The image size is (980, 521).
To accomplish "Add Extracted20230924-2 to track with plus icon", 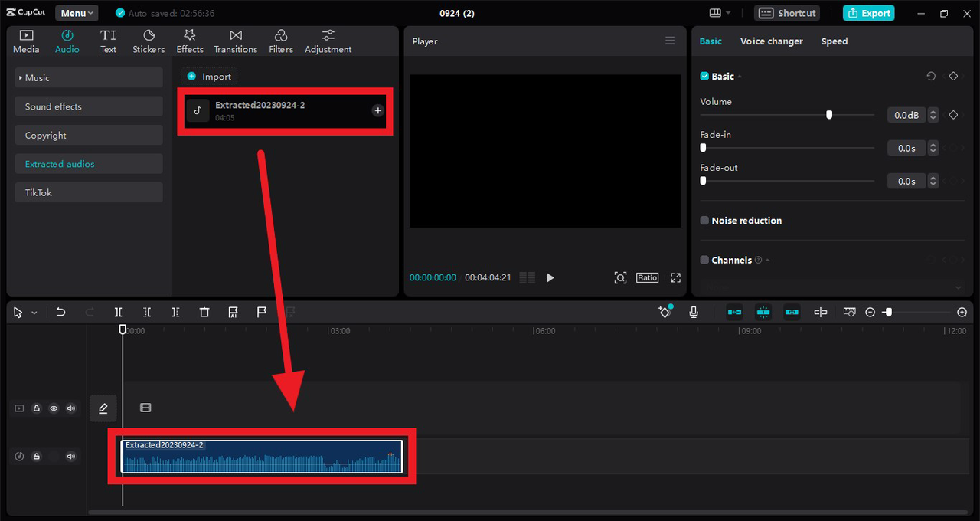I will tap(377, 110).
